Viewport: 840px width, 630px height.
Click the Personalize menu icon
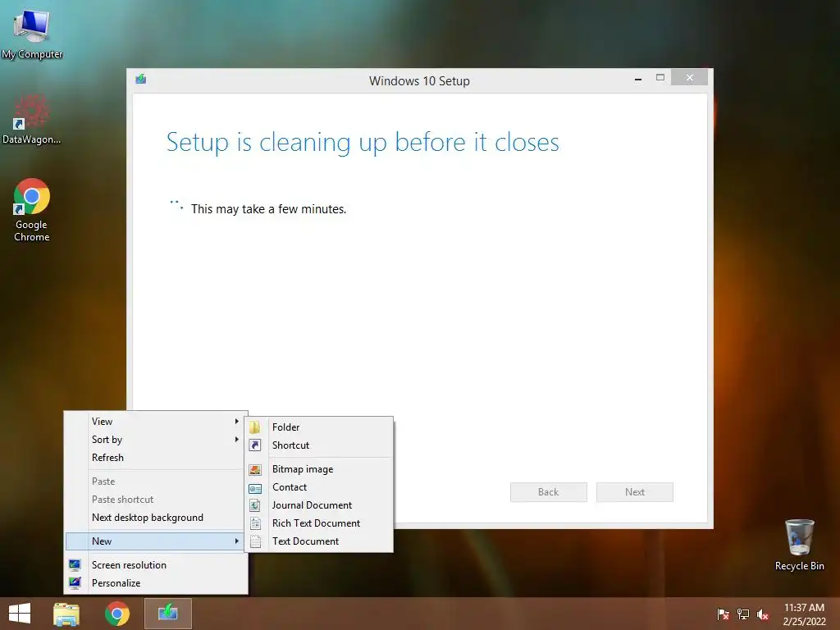pyautogui.click(x=75, y=583)
